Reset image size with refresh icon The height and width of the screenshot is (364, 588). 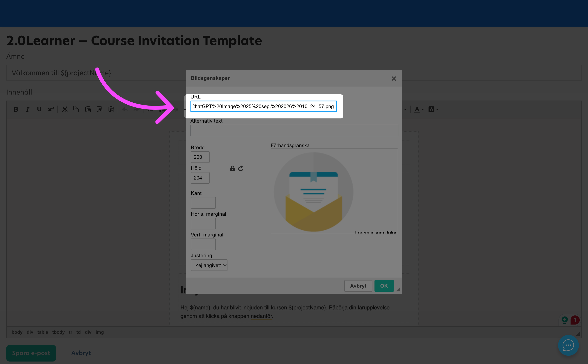[x=241, y=168]
